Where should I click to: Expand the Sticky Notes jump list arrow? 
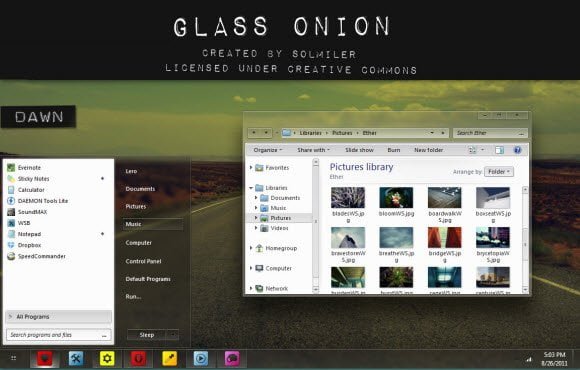click(102, 179)
